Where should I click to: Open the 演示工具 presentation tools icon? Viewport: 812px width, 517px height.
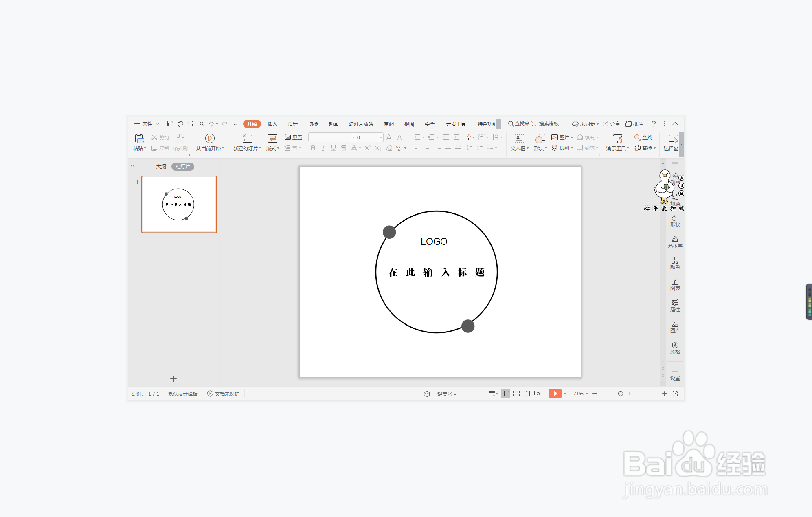pos(617,139)
